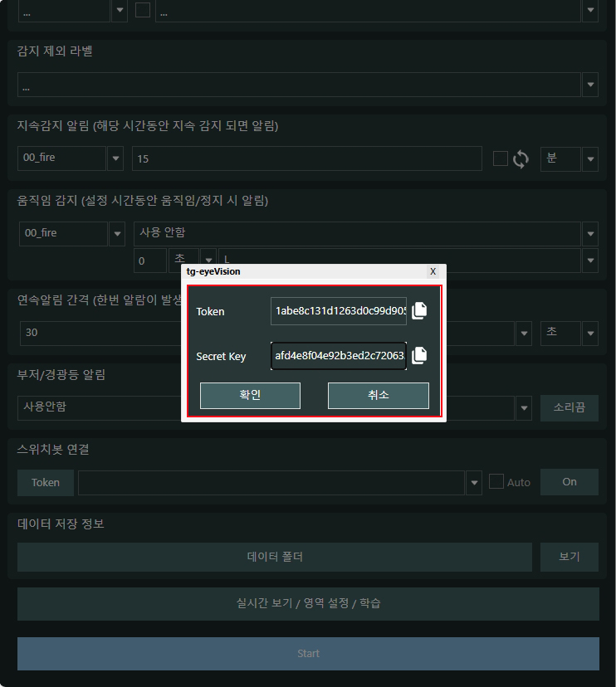Tick the checkbox next to the repeat icon

(500, 158)
